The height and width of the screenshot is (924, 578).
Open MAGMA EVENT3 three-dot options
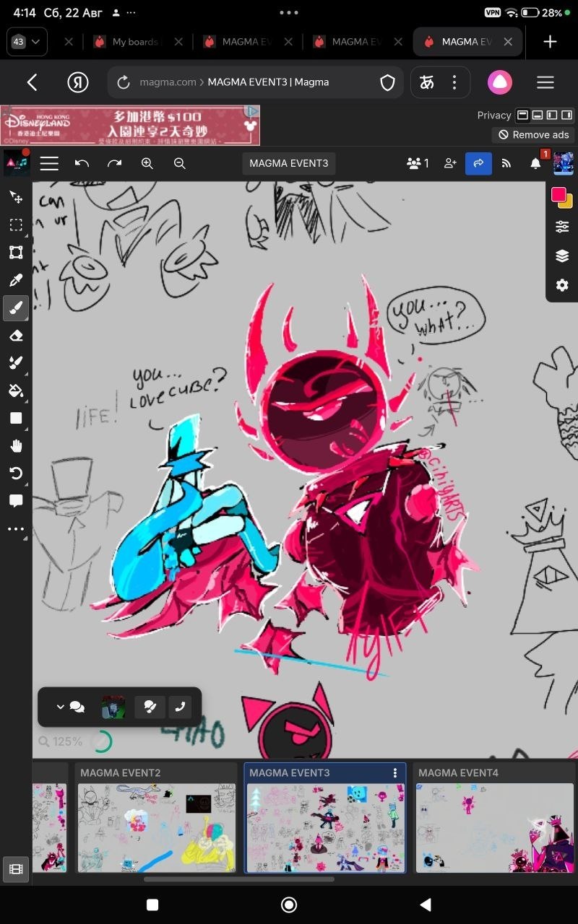click(395, 772)
